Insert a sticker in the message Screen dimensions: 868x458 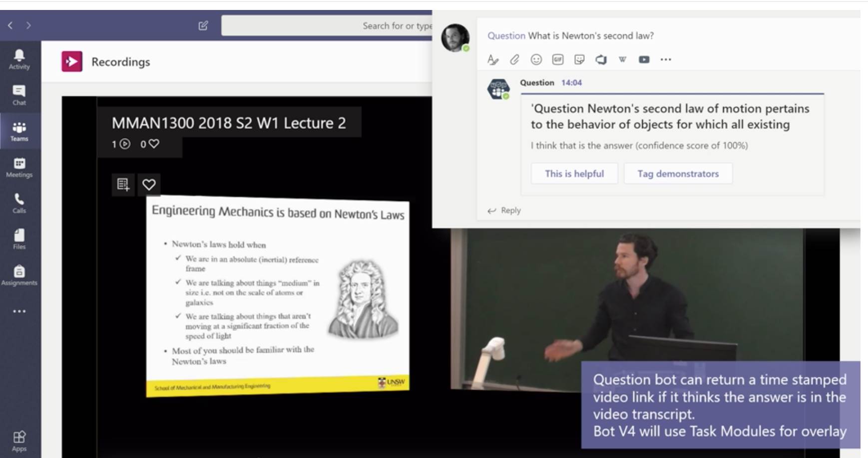click(x=579, y=59)
